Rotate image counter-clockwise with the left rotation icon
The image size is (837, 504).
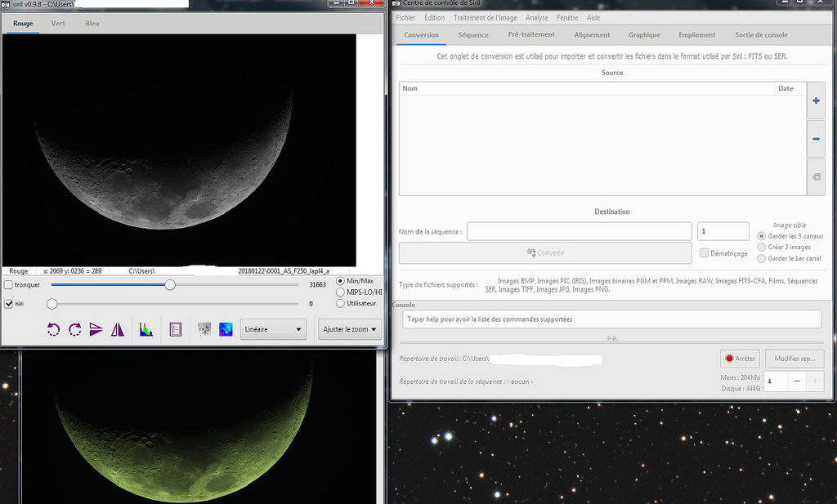pyautogui.click(x=54, y=329)
